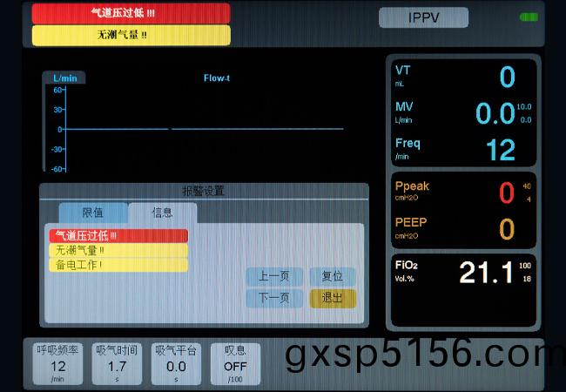The height and width of the screenshot is (392, 566).
Task: Adjust the 呼吸频率 setting of 12
Action: [x=57, y=364]
